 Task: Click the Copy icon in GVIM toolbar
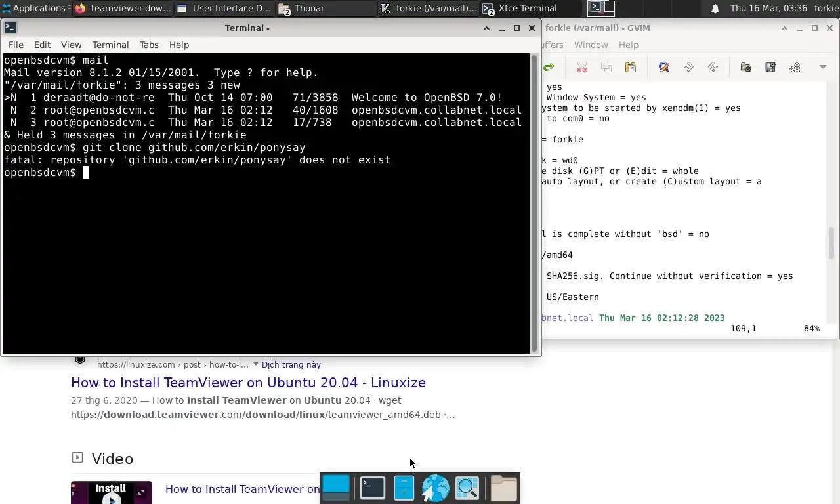pos(606,67)
